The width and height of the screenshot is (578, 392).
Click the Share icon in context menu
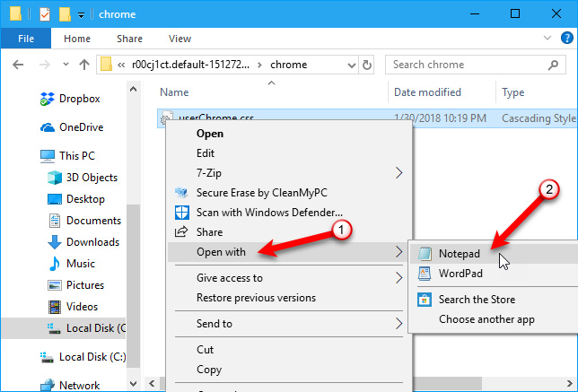[x=181, y=231]
